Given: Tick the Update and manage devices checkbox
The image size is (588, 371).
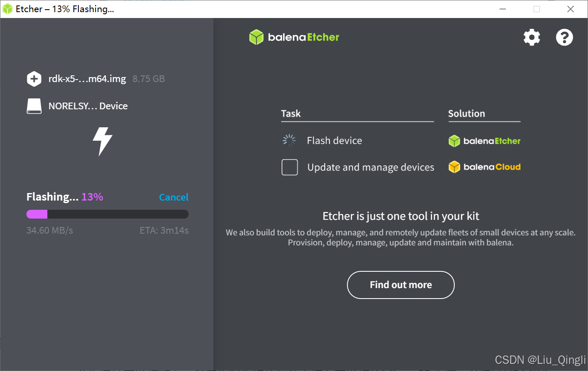Looking at the screenshot, I should click(290, 167).
